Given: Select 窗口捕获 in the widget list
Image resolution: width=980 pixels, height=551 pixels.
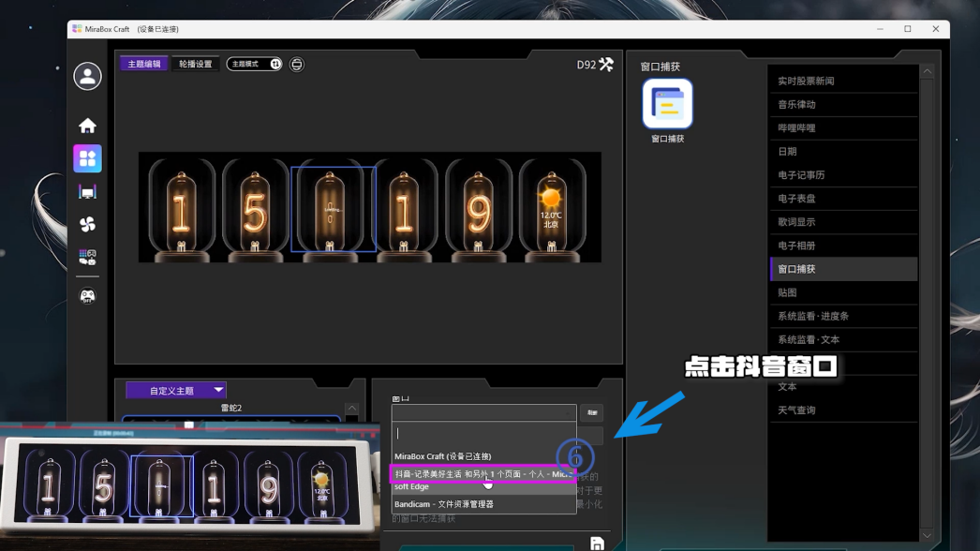Looking at the screenshot, I should [x=844, y=269].
